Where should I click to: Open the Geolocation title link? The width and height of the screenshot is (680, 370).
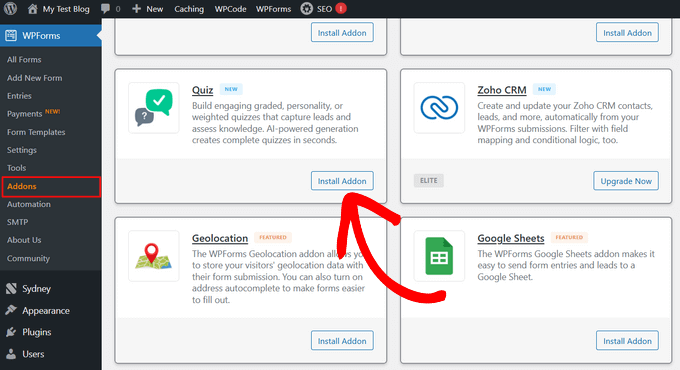pos(220,238)
